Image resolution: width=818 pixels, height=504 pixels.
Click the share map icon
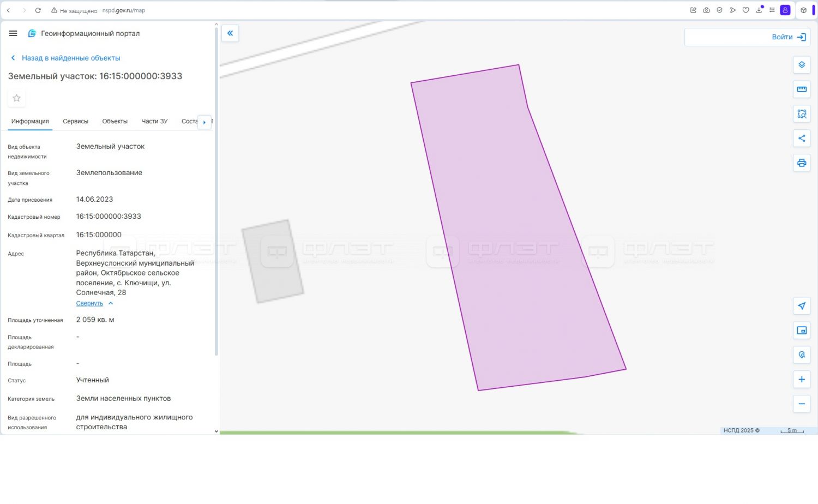[801, 139]
